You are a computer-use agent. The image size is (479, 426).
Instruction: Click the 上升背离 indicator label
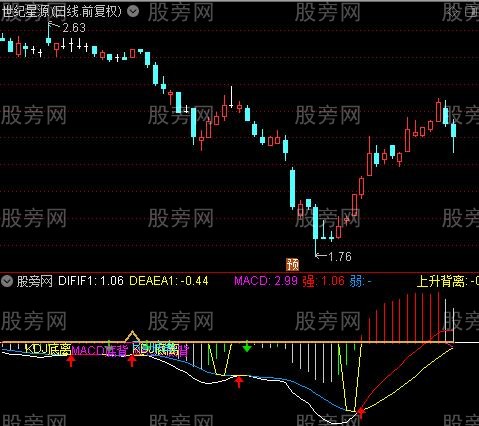coord(441,281)
